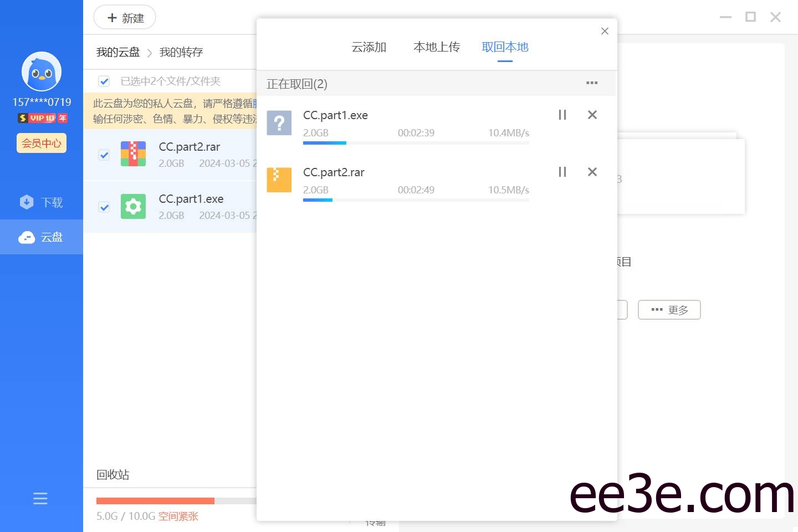This screenshot has width=798, height=532.
Task: Open the hamburger menu in sidebar
Action: coord(40,498)
